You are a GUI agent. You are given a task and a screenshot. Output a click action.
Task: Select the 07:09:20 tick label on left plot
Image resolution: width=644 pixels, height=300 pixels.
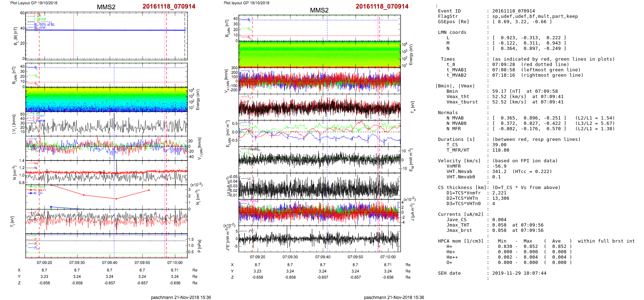coord(44,263)
